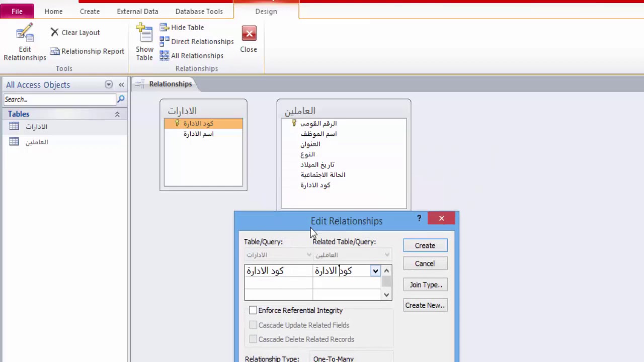Click the field grid scroll-down arrow
Screen dimensions: 644x362
(386, 295)
